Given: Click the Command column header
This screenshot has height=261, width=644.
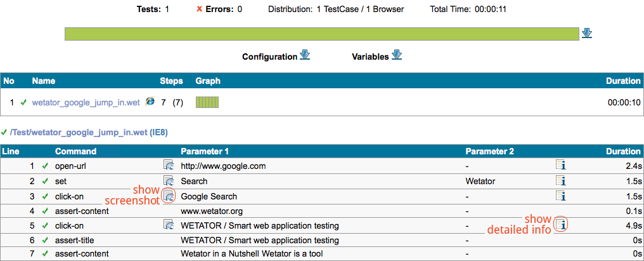Looking at the screenshot, I should 75,151.
